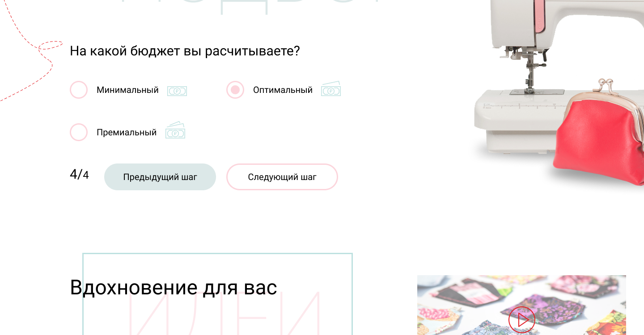Image resolution: width=644 pixels, height=335 pixels.
Task: Click the stacked banknotes icon beside Премиальный
Action: click(175, 130)
